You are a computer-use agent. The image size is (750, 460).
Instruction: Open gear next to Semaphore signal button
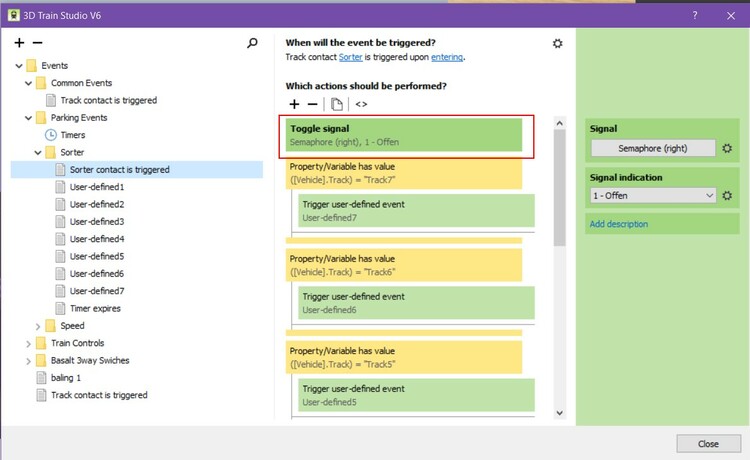[x=728, y=149]
